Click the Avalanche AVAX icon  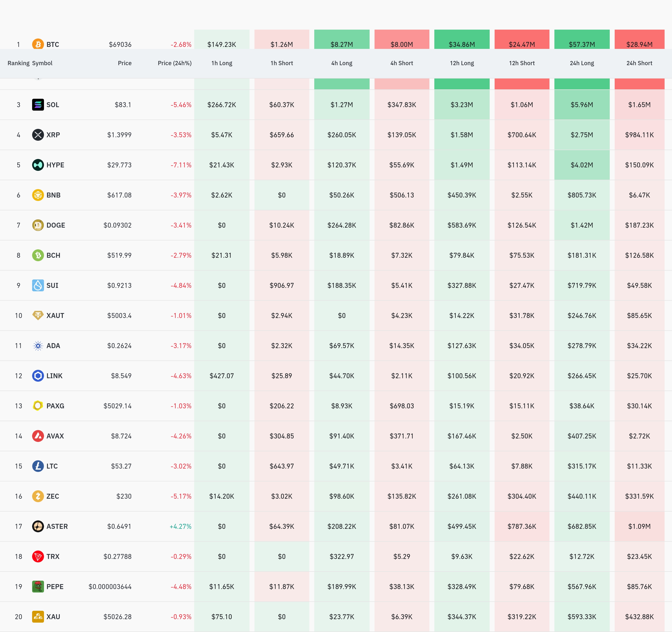[x=38, y=436]
